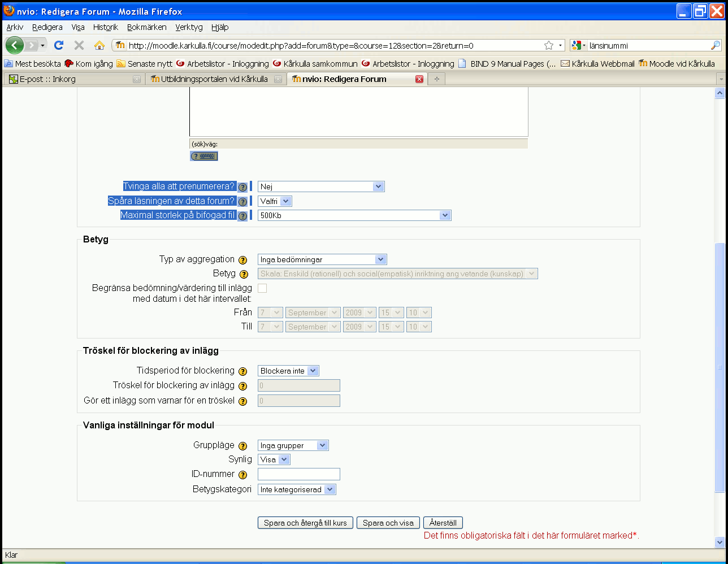The width and height of the screenshot is (728, 564).
Task: Open help for Tvinga alla att prenumerera
Action: 242,187
